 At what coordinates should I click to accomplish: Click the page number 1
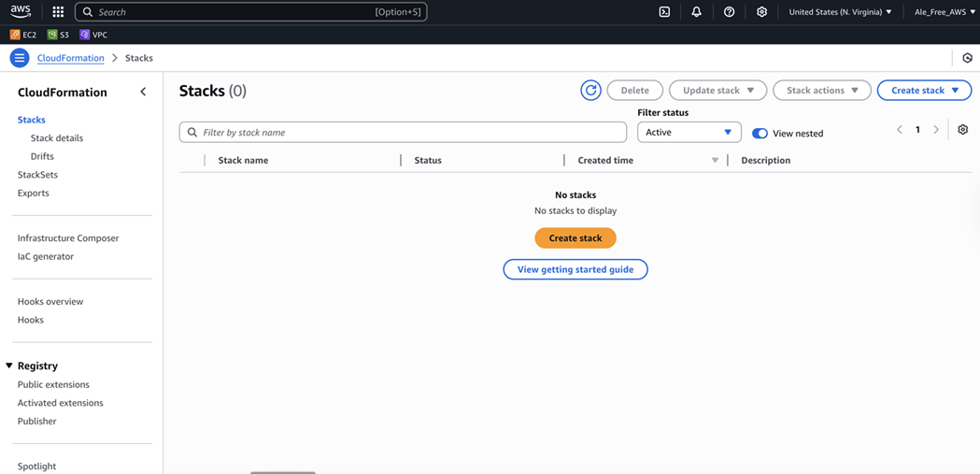click(x=917, y=129)
